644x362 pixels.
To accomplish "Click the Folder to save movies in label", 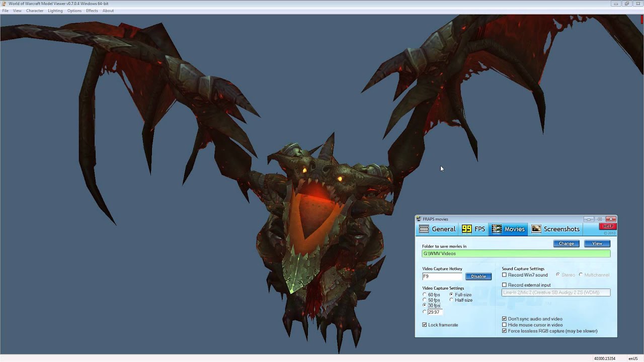I will [x=444, y=246].
